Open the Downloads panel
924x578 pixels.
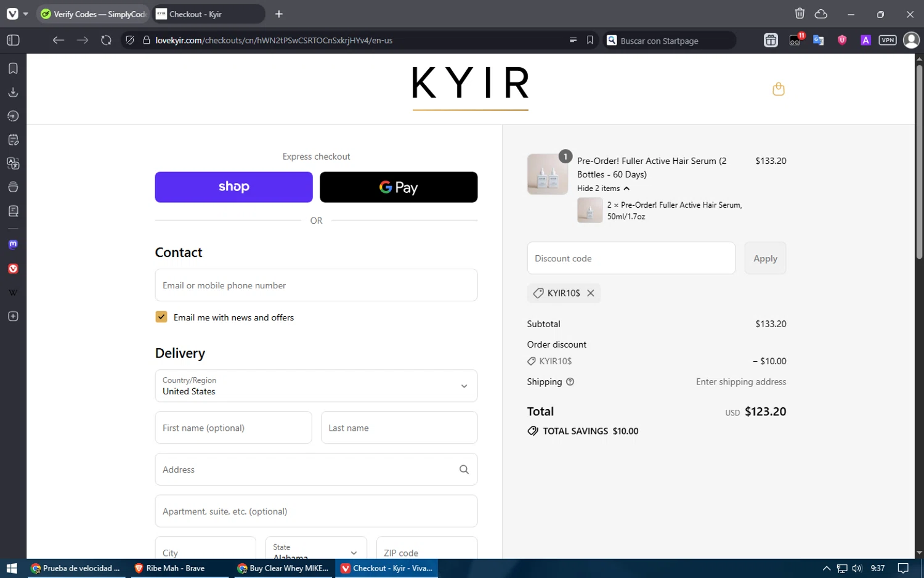click(x=13, y=92)
